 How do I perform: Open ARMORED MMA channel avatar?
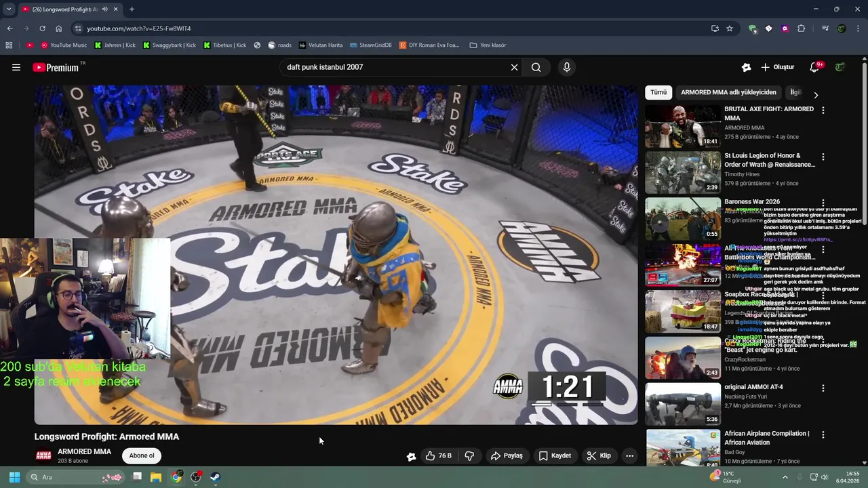pyautogui.click(x=43, y=455)
